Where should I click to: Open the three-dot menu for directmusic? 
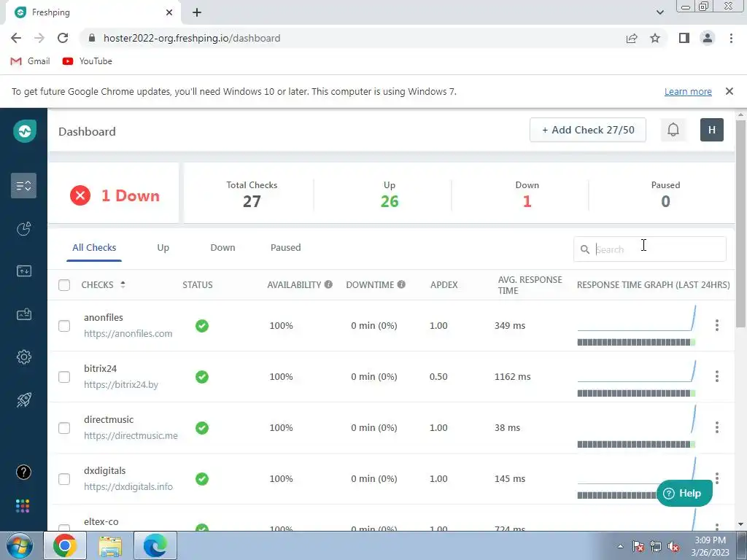coord(716,427)
